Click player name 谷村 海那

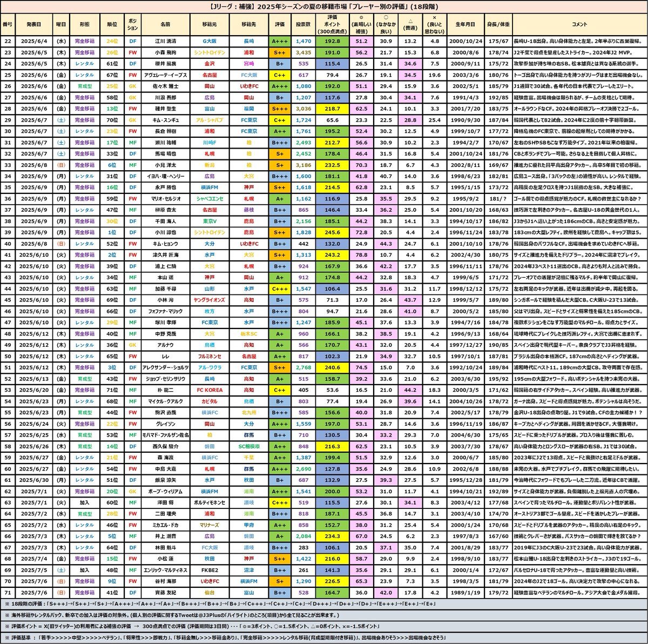[165, 581]
